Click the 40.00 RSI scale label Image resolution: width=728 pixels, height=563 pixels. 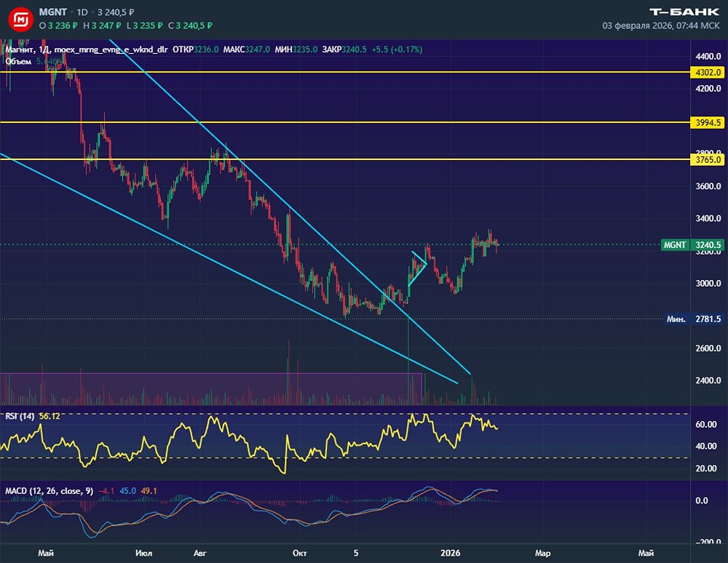tap(705, 446)
